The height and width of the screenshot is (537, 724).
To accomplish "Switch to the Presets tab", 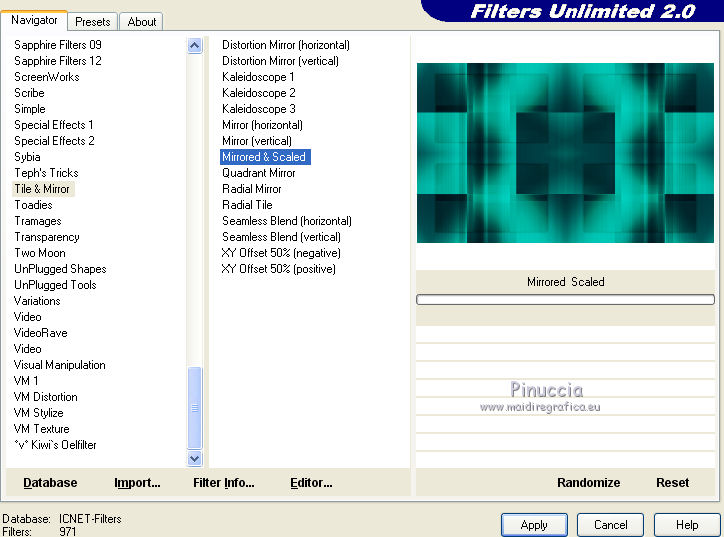I will (x=93, y=22).
